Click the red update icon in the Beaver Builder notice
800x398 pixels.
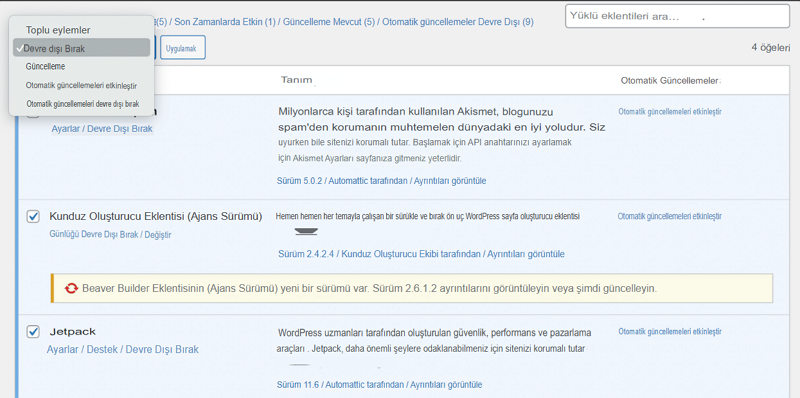click(71, 288)
